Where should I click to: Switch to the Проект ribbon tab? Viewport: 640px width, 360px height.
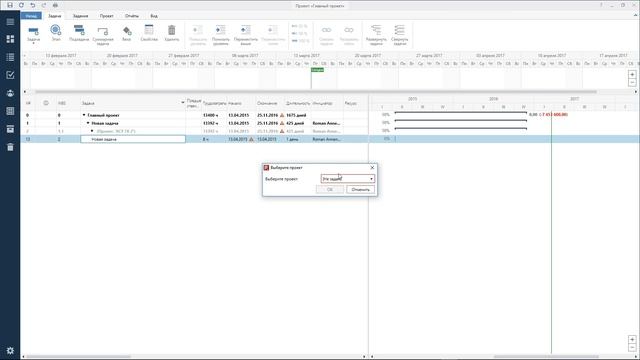(x=107, y=16)
